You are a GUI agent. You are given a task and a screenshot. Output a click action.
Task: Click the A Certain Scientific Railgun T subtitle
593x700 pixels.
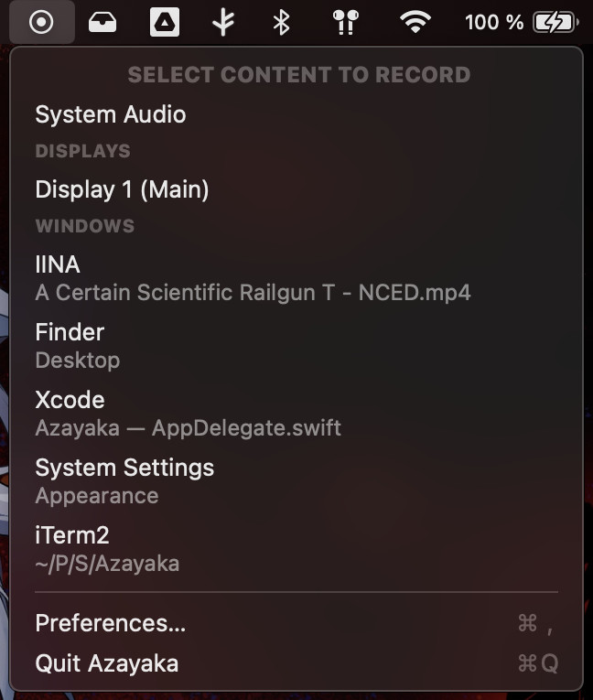click(253, 293)
